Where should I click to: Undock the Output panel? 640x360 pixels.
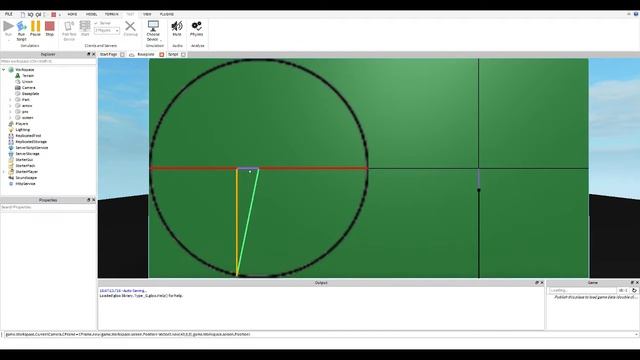click(x=537, y=283)
